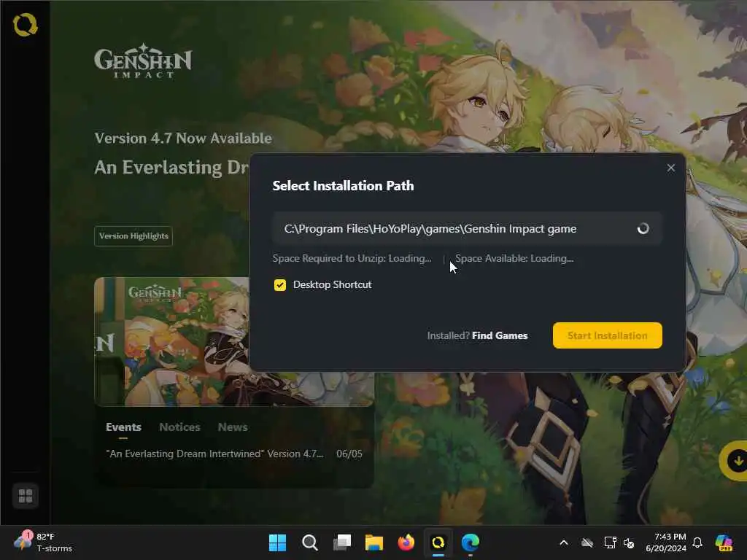Click HoYoPlay icon in taskbar
The image size is (747, 560).
click(438, 542)
